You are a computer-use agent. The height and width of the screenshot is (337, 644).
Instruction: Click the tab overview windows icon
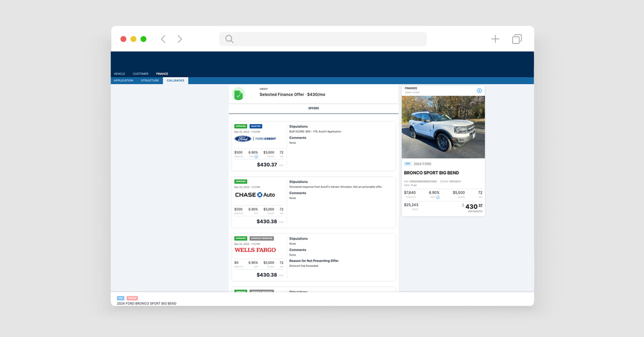(517, 39)
